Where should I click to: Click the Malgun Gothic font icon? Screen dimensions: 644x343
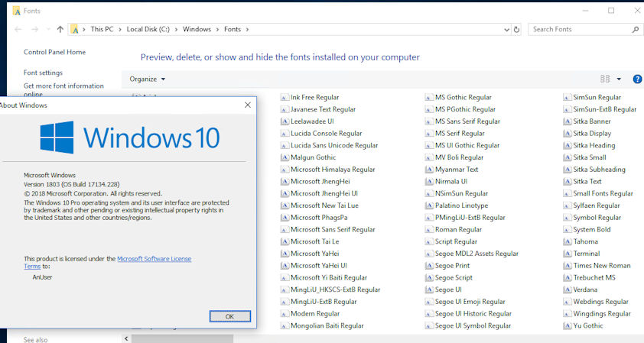[x=285, y=157]
